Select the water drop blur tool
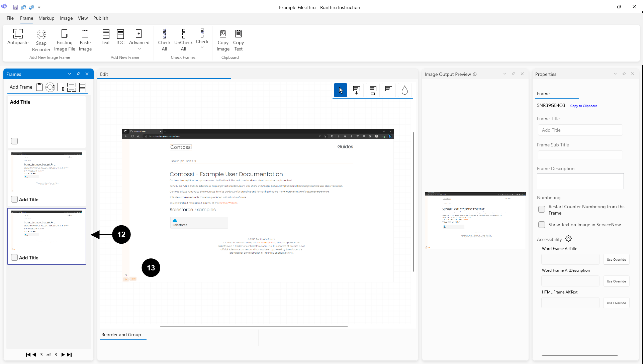 coord(404,90)
